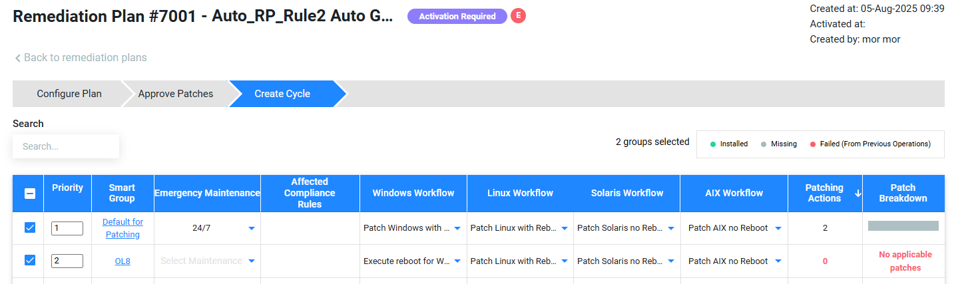
Task: Open the Default for Patching smart group
Action: click(x=122, y=228)
